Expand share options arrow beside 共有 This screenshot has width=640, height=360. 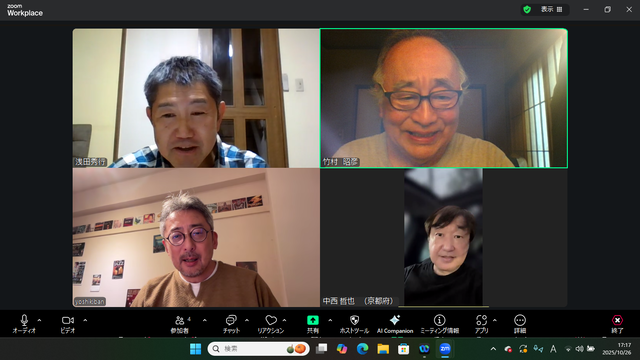[330, 320]
